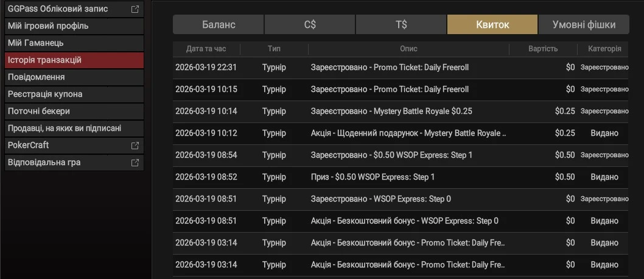Viewport: 644px width, 279px height.
Task: Go to Мій Гаманець menu item
Action: (74, 43)
